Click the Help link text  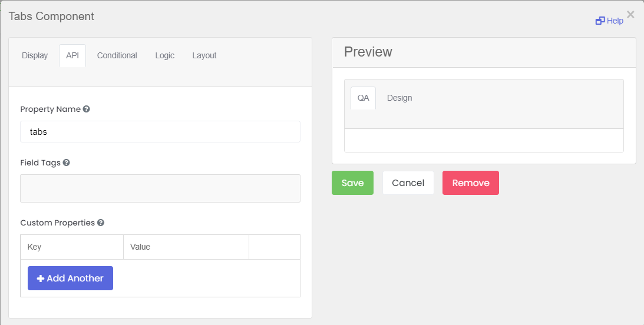[615, 21]
